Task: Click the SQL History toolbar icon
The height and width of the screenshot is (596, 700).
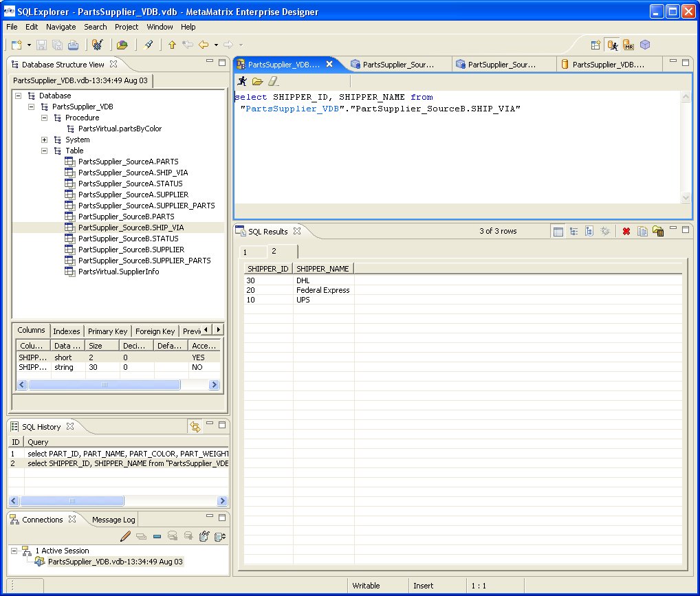Action: (195, 427)
